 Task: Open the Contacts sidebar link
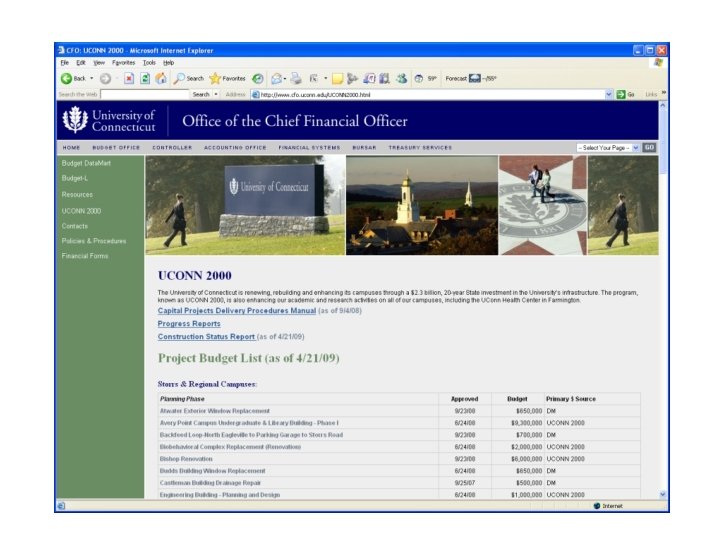pos(75,226)
